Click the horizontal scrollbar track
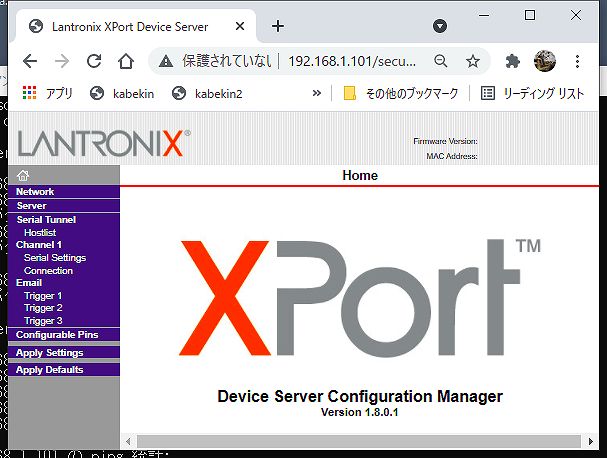This screenshot has width=607, height=458. pyautogui.click(x=359, y=441)
